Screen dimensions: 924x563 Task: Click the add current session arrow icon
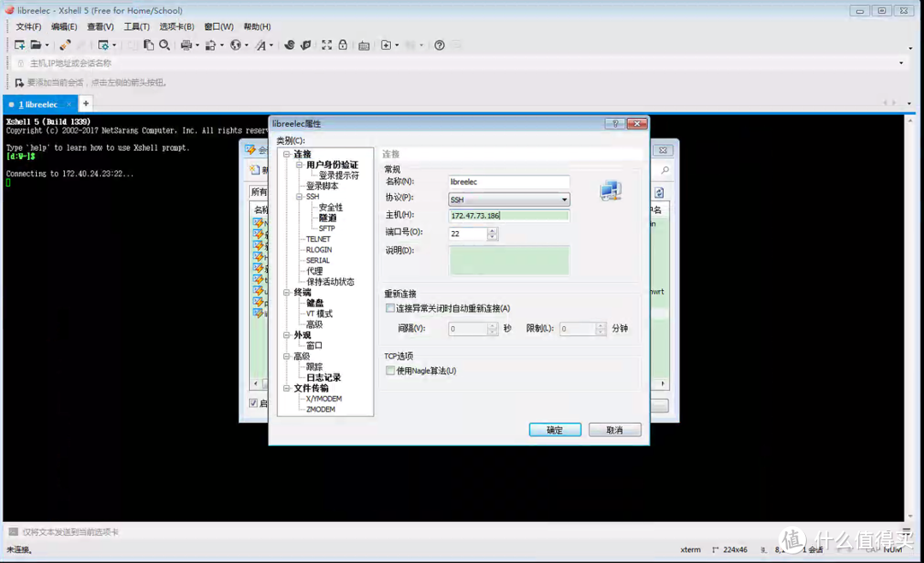pos(20,82)
